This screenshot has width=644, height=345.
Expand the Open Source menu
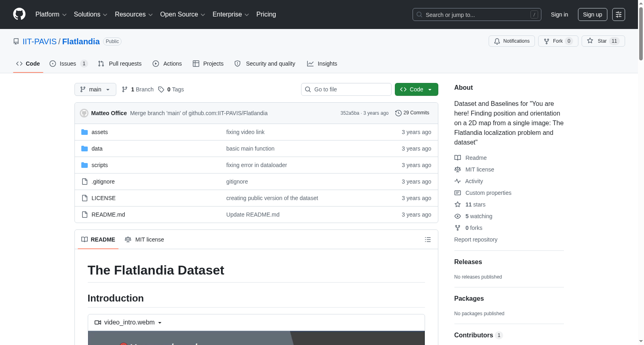coord(183,14)
